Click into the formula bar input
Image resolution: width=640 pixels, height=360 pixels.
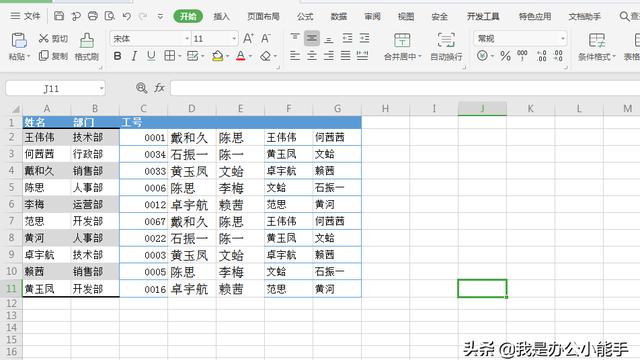[x=405, y=88]
